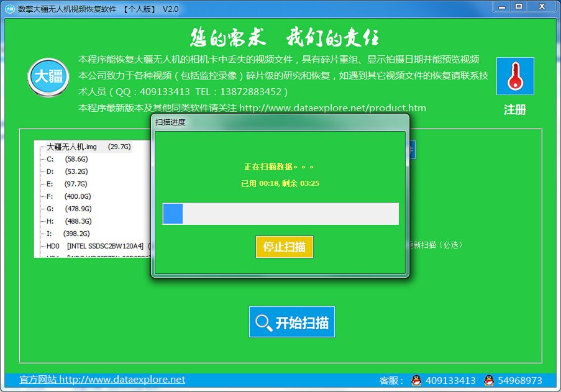Click the red key register icon
This screenshot has height=392, width=561.
(515, 76)
